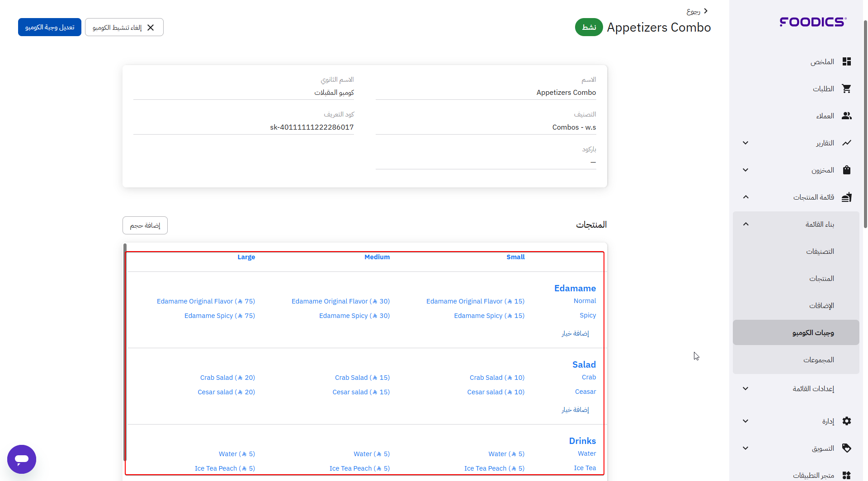868x481 pixels.
Task: Open orders via the shopping cart icon
Action: pos(846,89)
